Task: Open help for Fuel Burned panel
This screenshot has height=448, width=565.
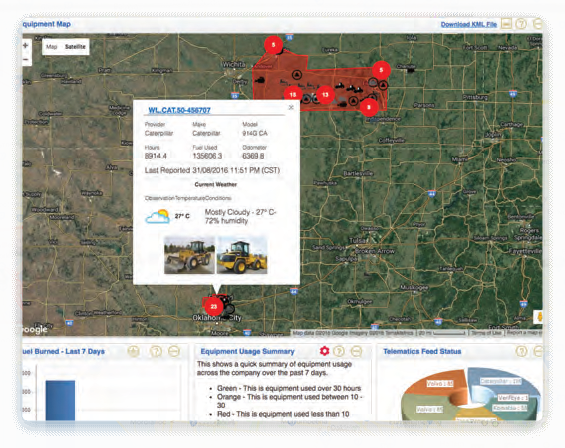Action: (156, 351)
